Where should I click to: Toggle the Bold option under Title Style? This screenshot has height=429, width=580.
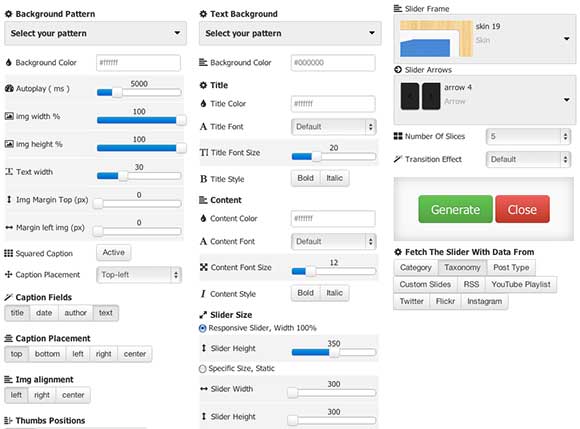click(x=306, y=178)
